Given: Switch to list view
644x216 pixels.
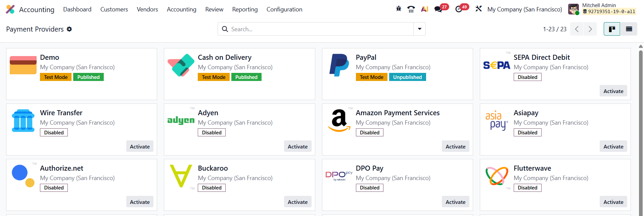Looking at the screenshot, I should click(x=629, y=29).
